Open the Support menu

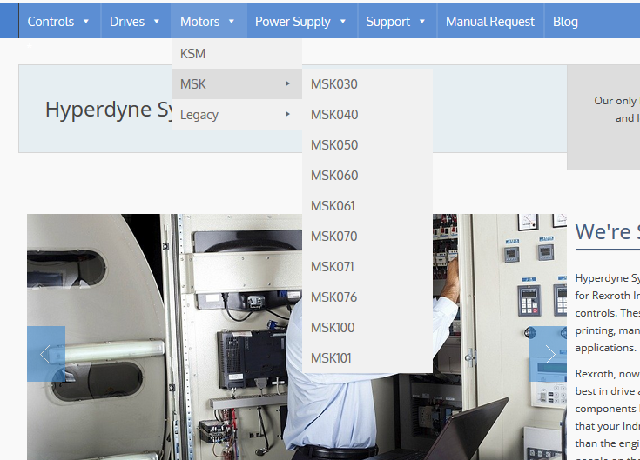397,21
